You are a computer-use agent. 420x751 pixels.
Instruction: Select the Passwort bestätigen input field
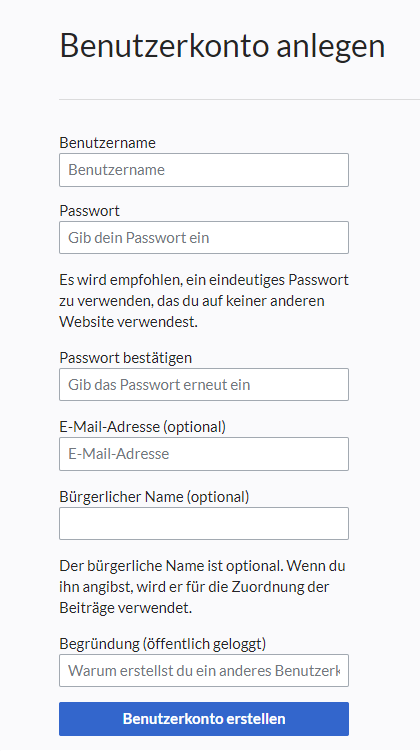pyautogui.click(x=204, y=385)
